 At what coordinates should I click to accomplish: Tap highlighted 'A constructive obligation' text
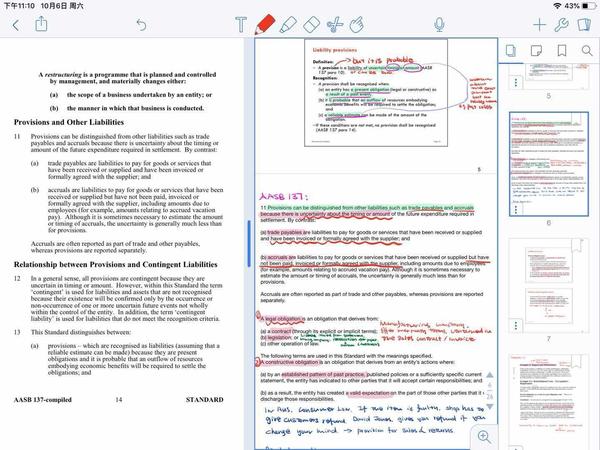[x=289, y=362]
